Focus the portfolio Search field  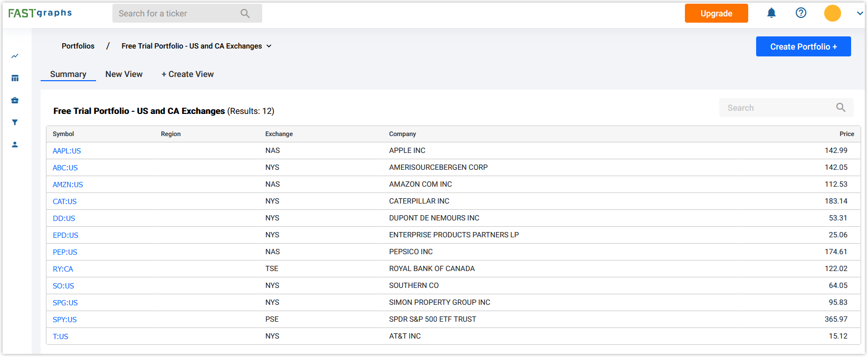(786, 108)
